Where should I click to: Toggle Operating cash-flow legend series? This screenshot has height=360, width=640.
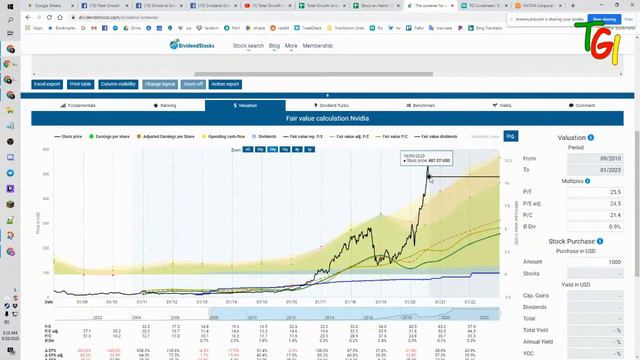(223, 136)
